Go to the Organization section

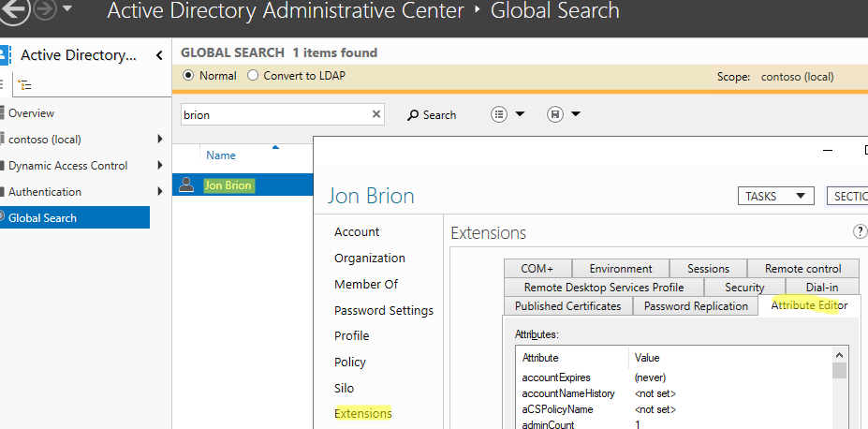369,258
